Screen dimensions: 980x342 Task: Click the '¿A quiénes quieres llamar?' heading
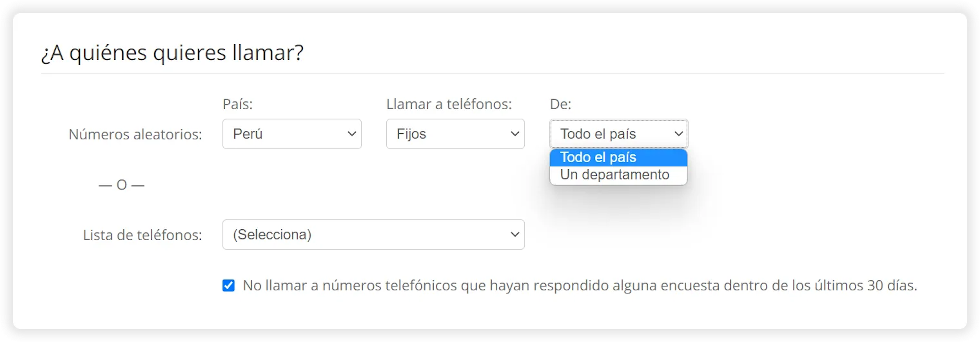[x=172, y=53]
